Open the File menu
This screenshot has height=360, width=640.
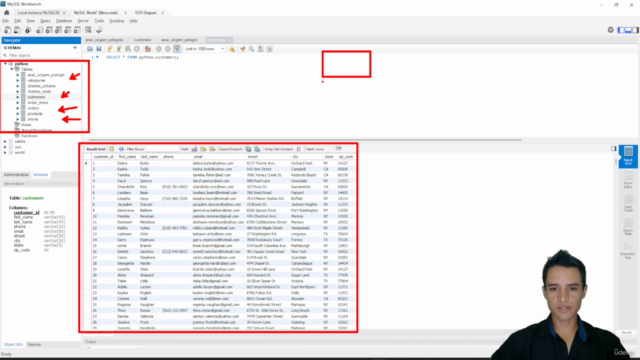pos(6,21)
